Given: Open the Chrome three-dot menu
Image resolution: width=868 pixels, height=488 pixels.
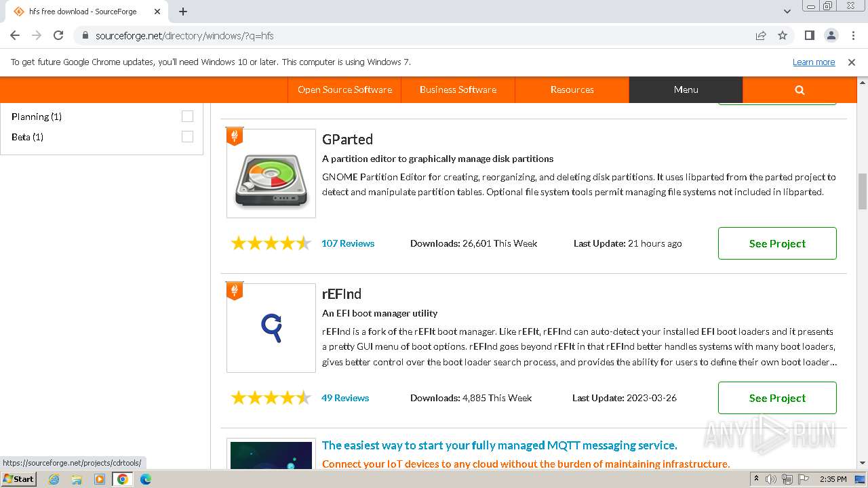Looking at the screenshot, I should point(852,35).
